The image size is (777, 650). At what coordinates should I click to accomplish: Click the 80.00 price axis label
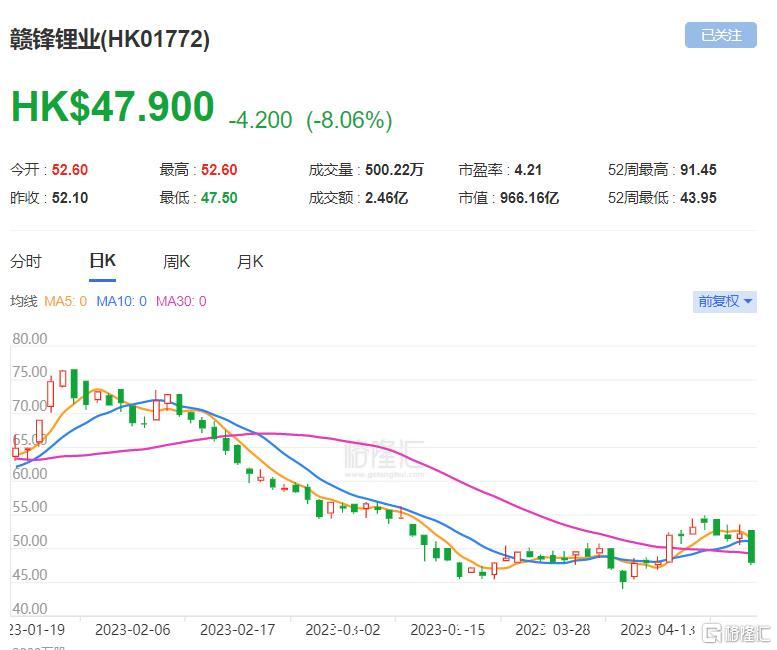(x=30, y=339)
